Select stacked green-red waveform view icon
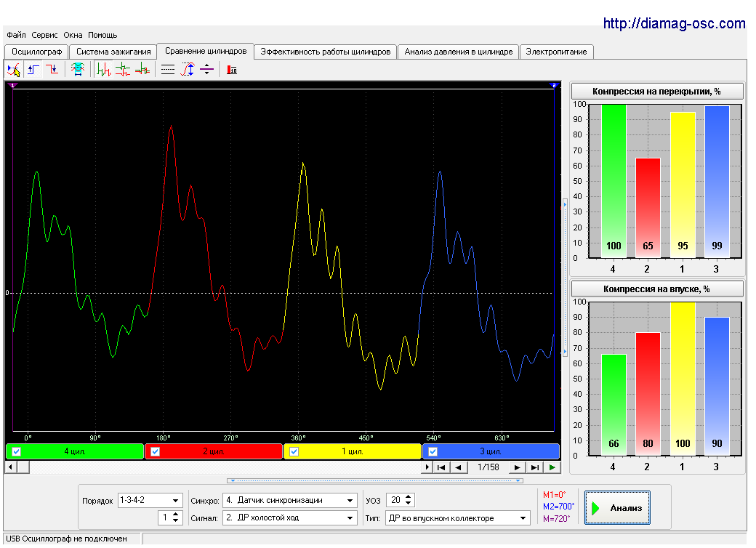This screenshot has height=548, width=756. [x=122, y=70]
